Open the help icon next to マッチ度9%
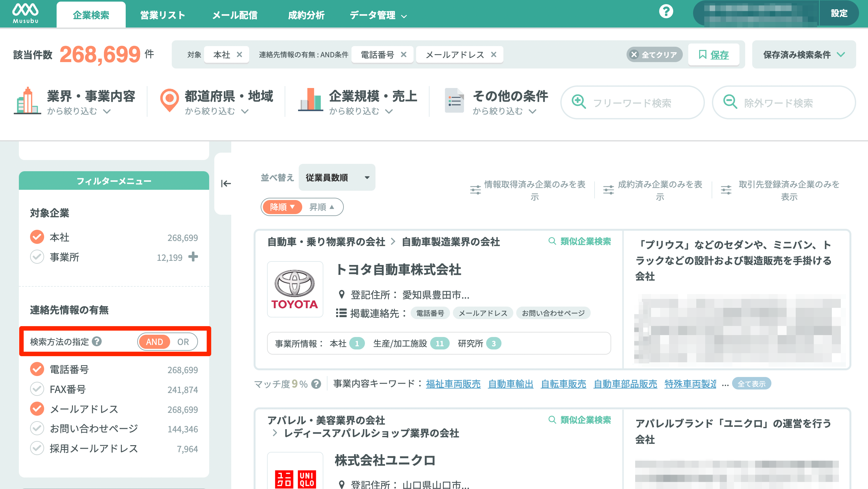 click(x=316, y=384)
